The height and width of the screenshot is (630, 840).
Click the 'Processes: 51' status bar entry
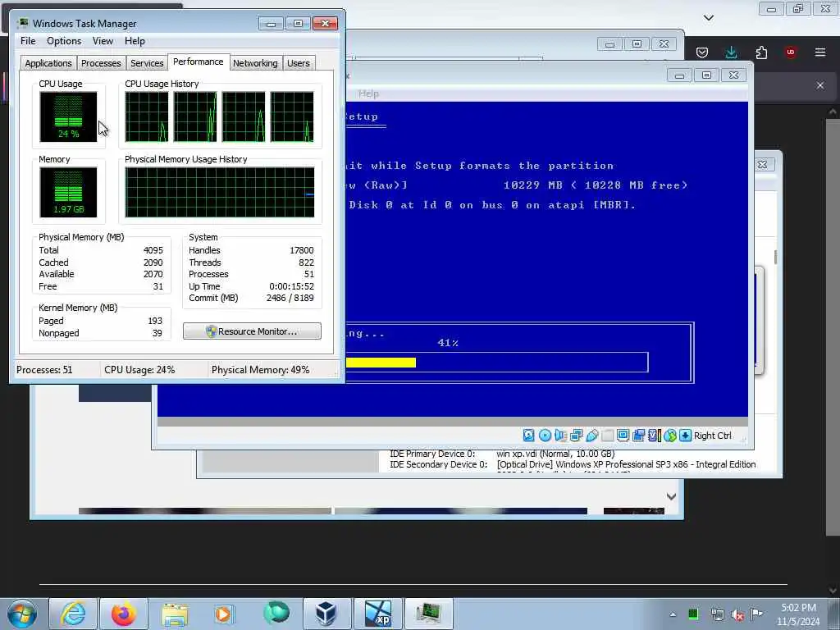(x=44, y=370)
